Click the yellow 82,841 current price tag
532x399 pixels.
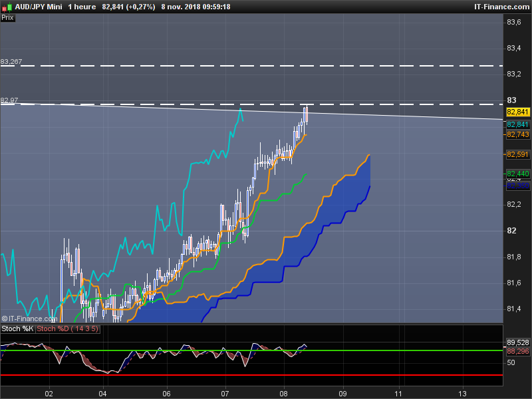[x=518, y=112]
